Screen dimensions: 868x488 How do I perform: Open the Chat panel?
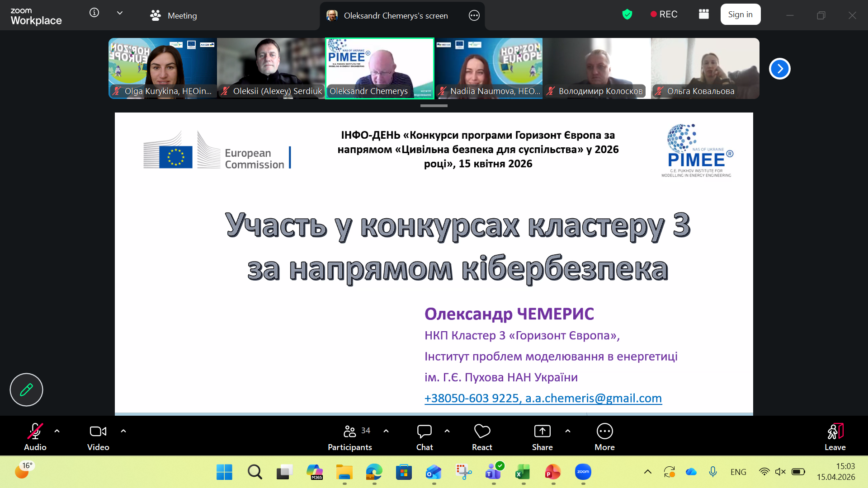pos(424,437)
